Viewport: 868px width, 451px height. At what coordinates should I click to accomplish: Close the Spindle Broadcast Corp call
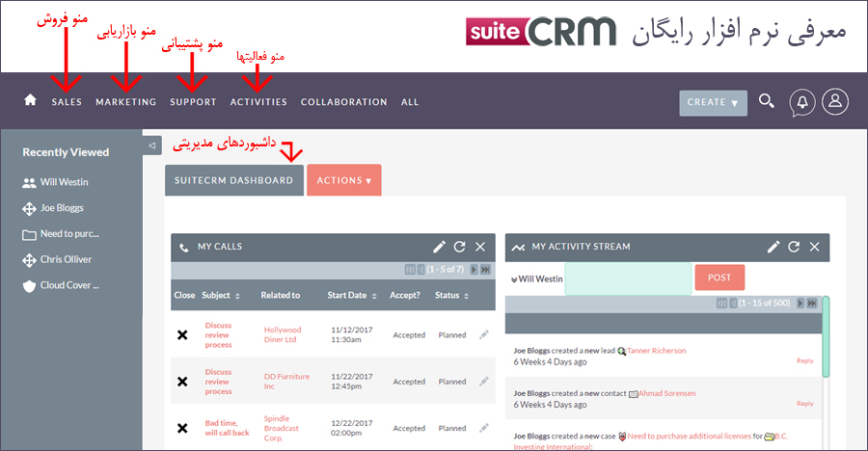point(182,428)
